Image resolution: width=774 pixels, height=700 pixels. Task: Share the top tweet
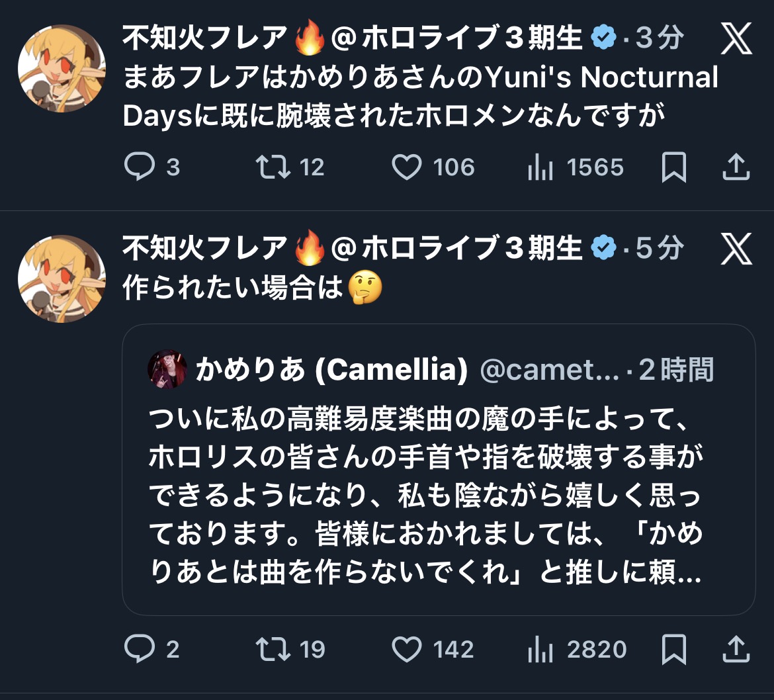pyautogui.click(x=735, y=167)
